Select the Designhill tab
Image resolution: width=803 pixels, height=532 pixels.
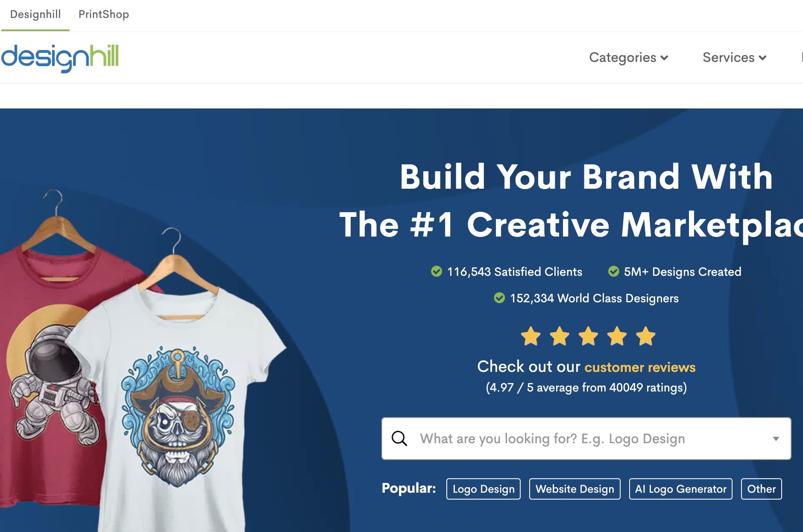35,15
